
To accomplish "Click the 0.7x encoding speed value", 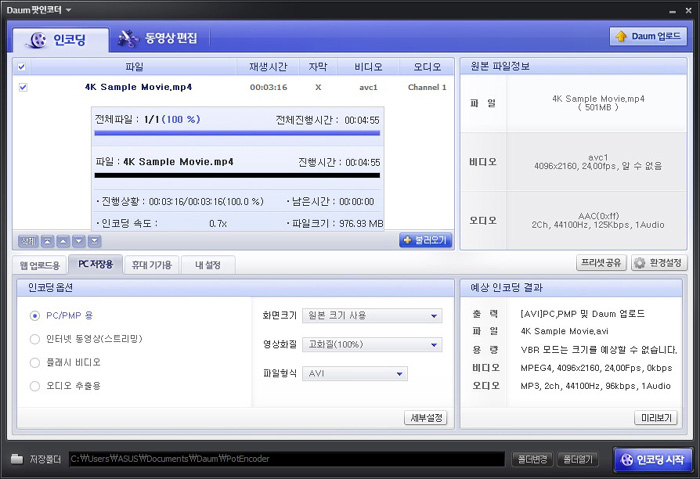I will [218, 224].
